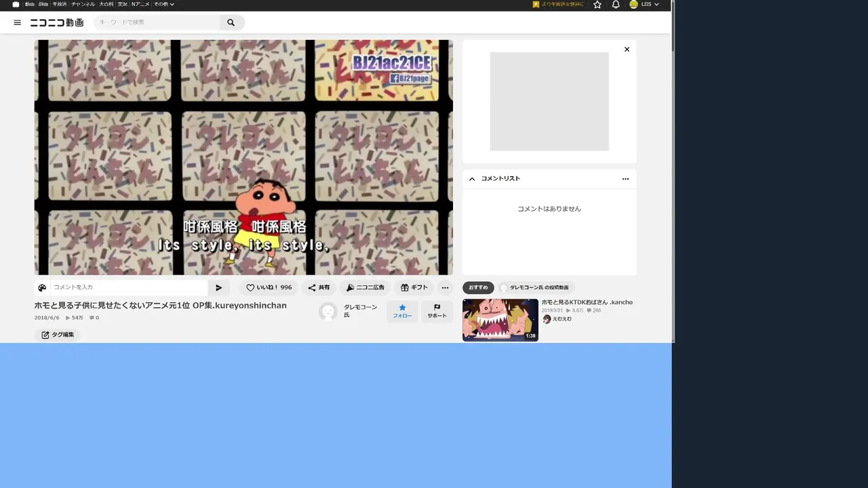
Task: Open the ホモと見るKTDKおばさん .kancho video title
Action: [587, 302]
